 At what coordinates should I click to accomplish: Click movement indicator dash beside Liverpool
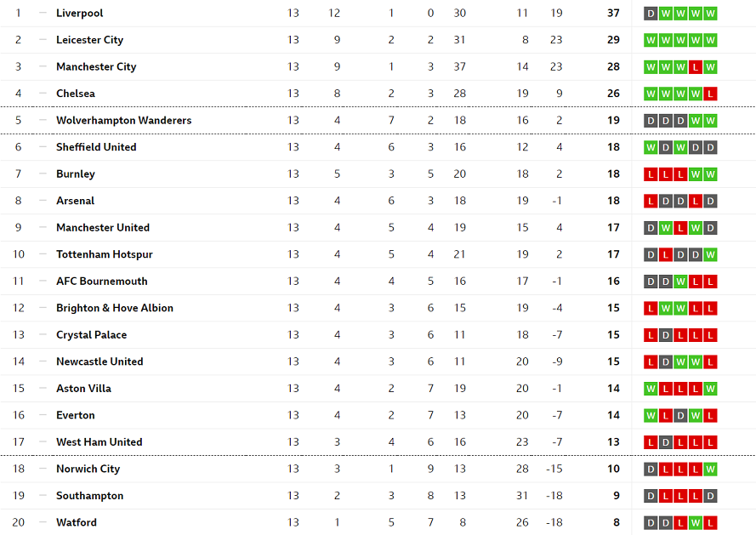click(x=43, y=13)
